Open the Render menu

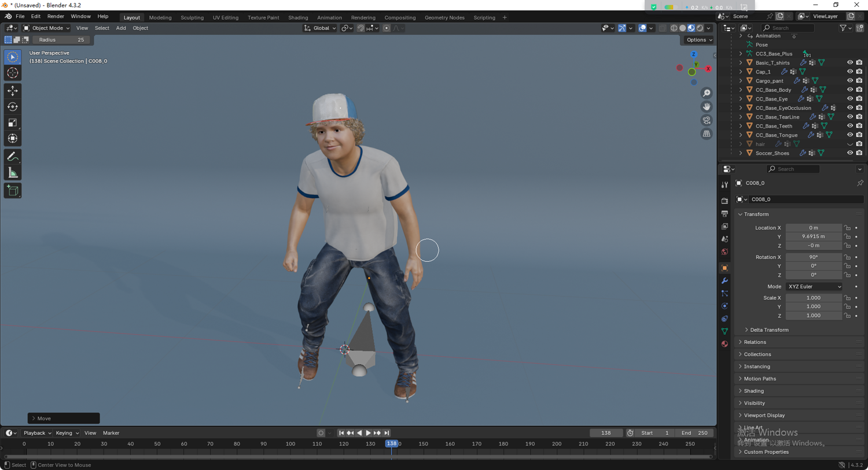coord(56,17)
